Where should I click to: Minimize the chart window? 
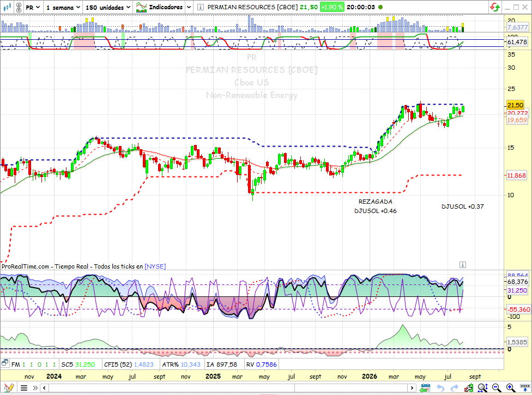click(507, 7)
